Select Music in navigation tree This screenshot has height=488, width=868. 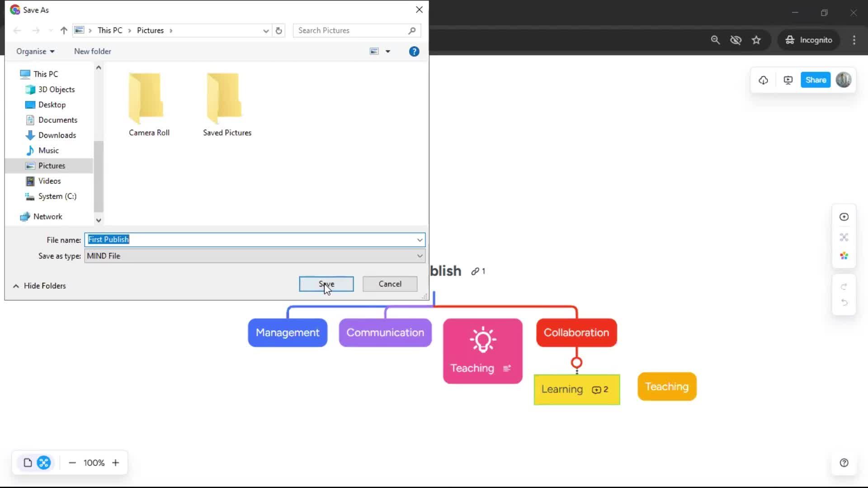tap(48, 150)
